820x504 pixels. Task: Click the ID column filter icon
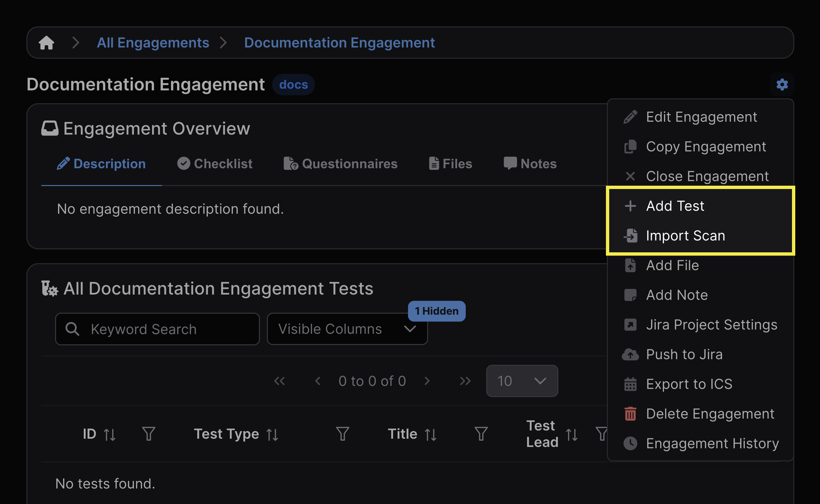pyautogui.click(x=149, y=434)
